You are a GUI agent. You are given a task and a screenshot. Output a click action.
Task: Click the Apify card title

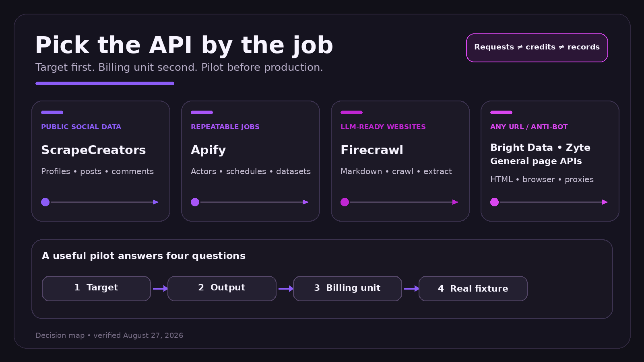click(x=208, y=150)
